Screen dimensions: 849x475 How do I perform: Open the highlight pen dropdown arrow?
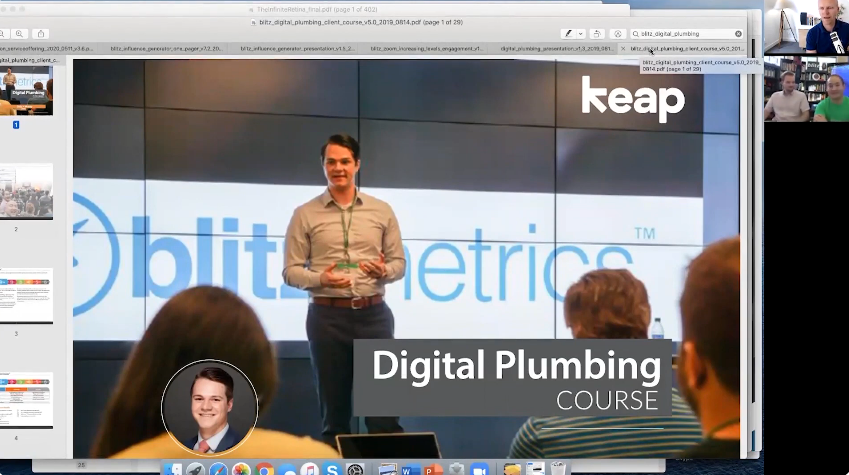[x=580, y=34]
